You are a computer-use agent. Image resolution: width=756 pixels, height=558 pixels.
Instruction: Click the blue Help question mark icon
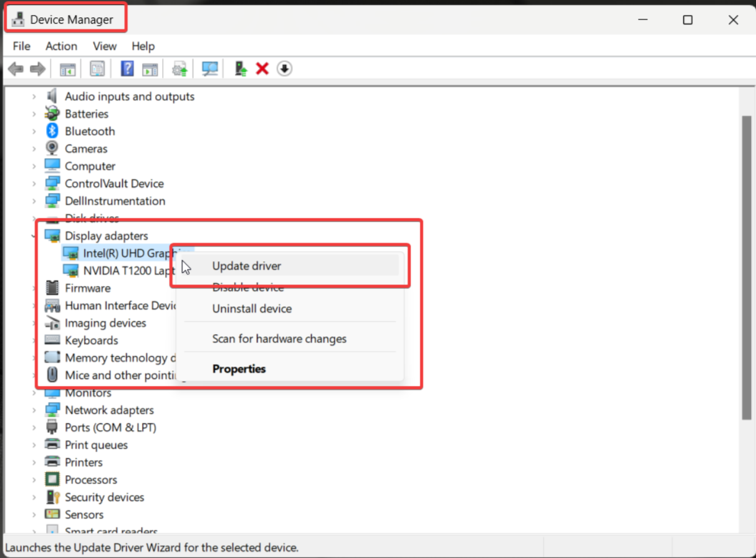[127, 69]
